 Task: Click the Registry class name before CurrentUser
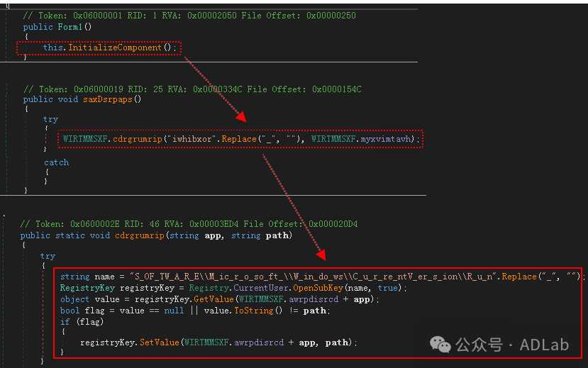[209, 288]
